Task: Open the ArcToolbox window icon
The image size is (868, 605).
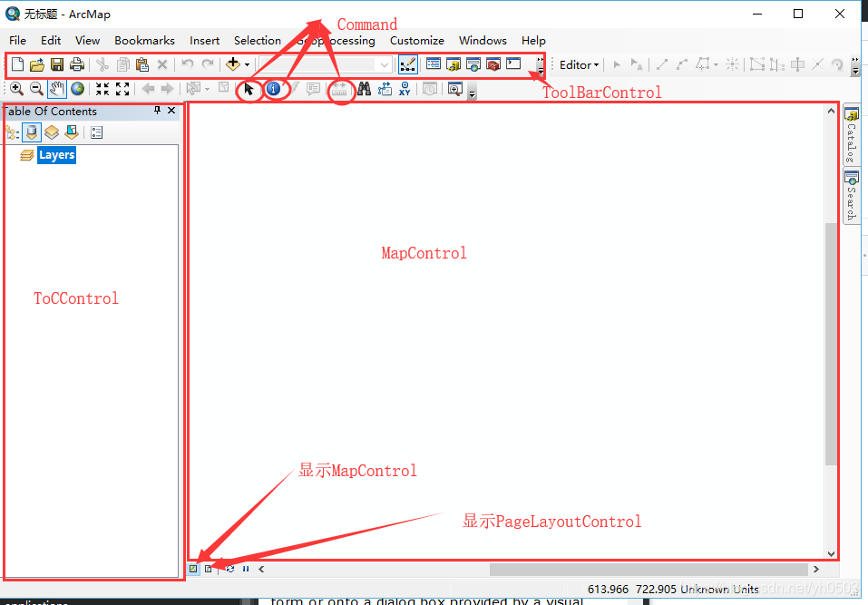Action: (x=493, y=64)
